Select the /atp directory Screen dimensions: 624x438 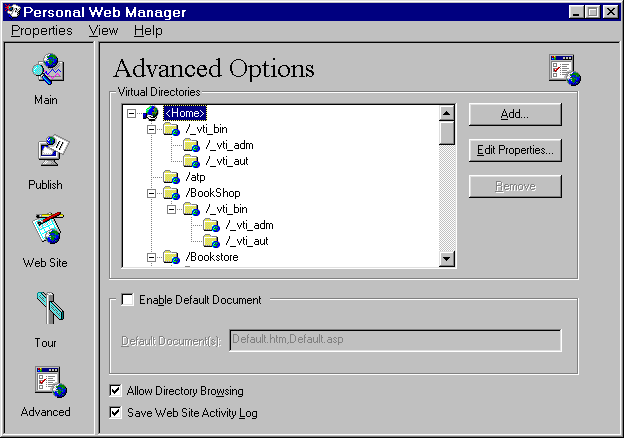[x=195, y=177]
